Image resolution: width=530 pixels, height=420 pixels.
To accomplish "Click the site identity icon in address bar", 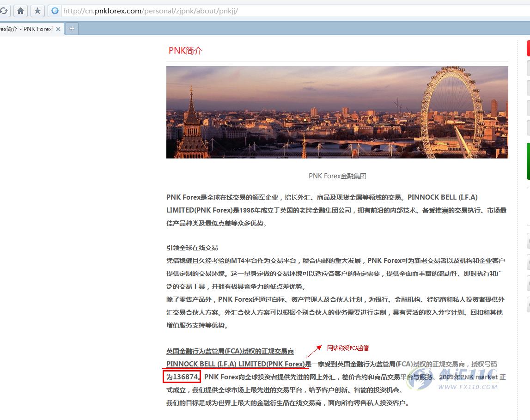I will (55, 11).
